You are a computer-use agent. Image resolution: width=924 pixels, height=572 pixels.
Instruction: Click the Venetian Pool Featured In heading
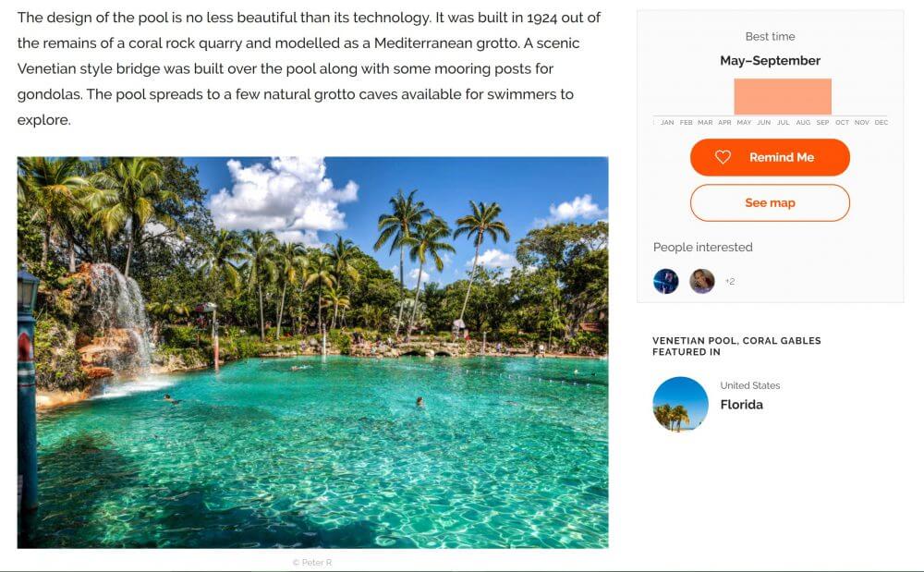736,347
